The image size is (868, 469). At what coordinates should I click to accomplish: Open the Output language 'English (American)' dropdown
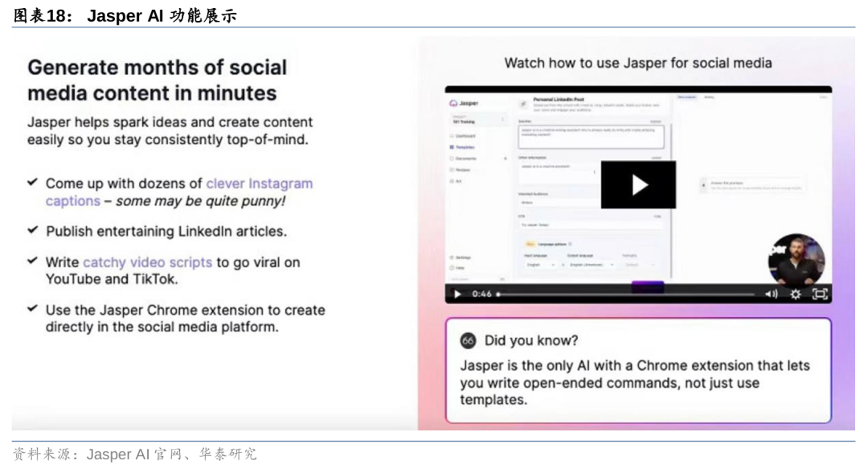pos(591,265)
